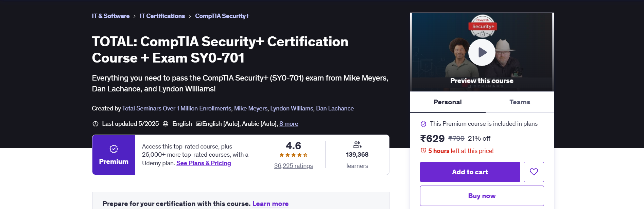Open See Plans & Pricing link

204,163
